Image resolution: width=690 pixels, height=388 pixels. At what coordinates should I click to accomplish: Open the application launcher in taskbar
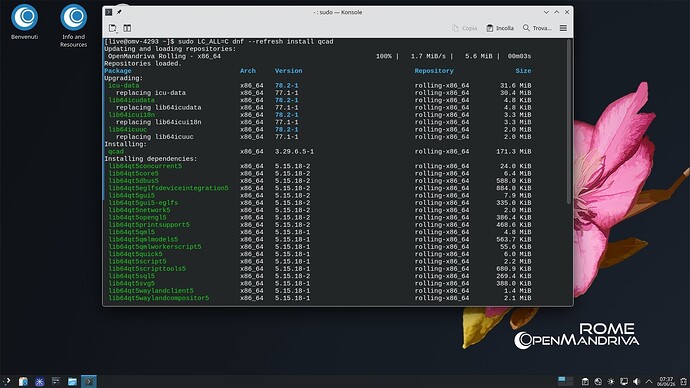(x=7, y=381)
